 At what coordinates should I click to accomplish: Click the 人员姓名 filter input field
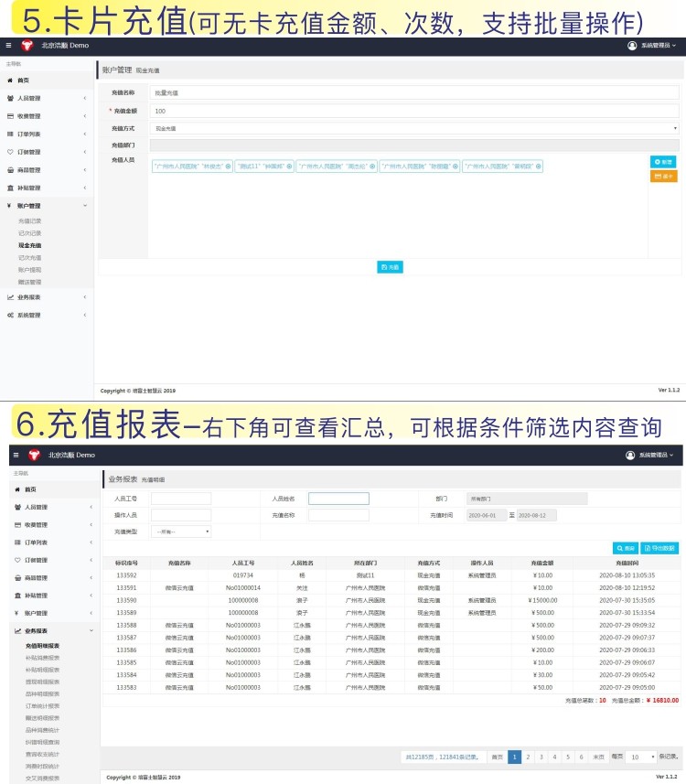coord(338,499)
